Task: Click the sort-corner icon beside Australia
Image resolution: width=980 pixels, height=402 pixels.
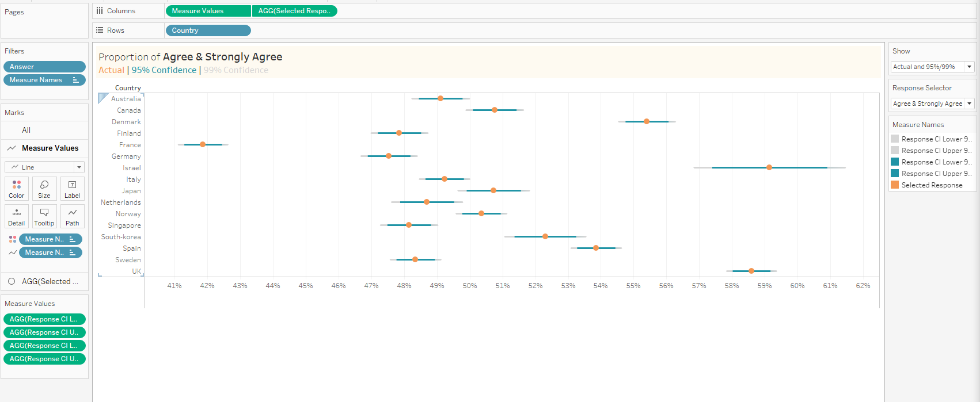Action: [x=102, y=98]
